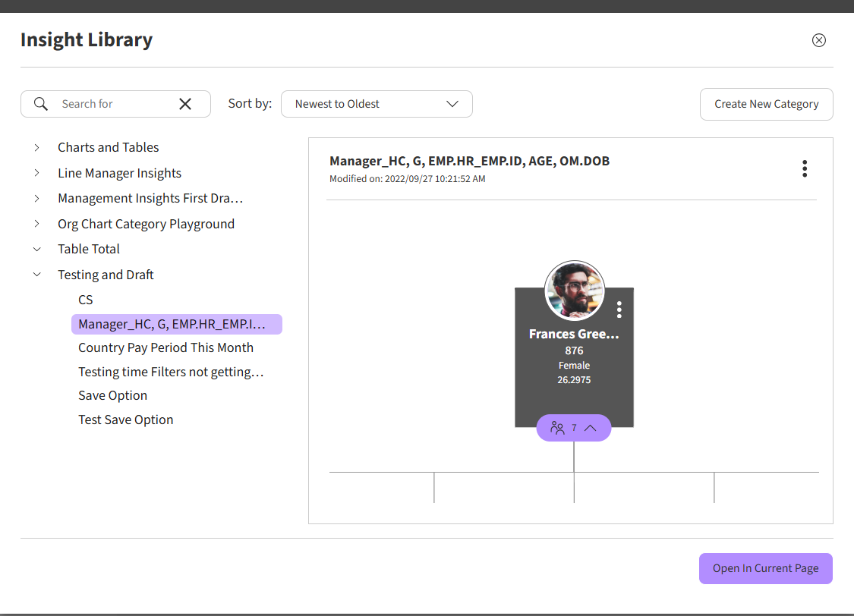Click the search magnifier icon
The width and height of the screenshot is (854, 616).
pyautogui.click(x=41, y=104)
